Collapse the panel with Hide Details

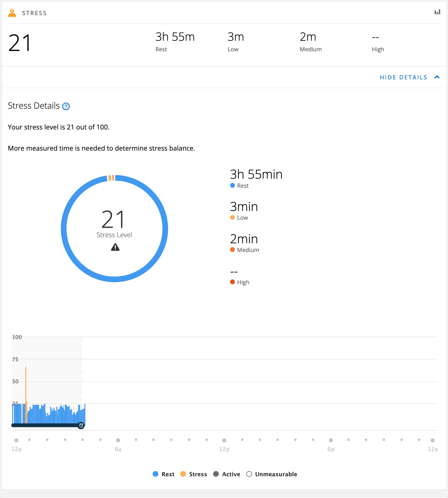pos(403,77)
